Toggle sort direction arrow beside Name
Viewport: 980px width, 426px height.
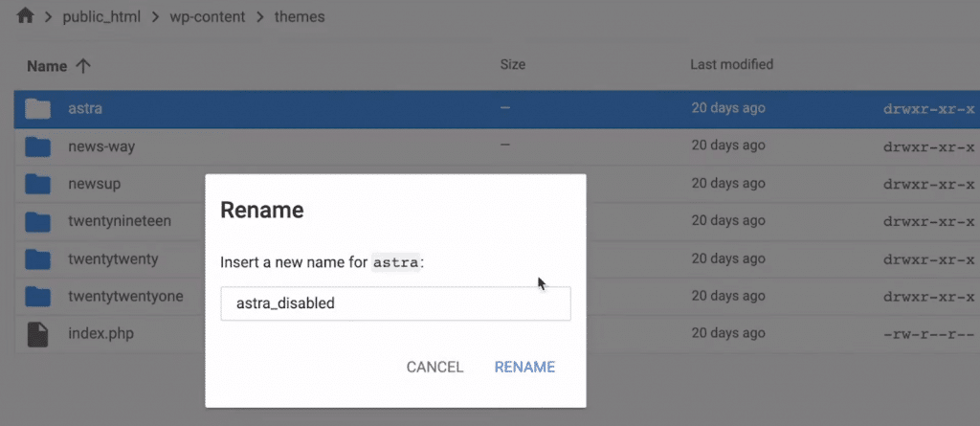82,66
